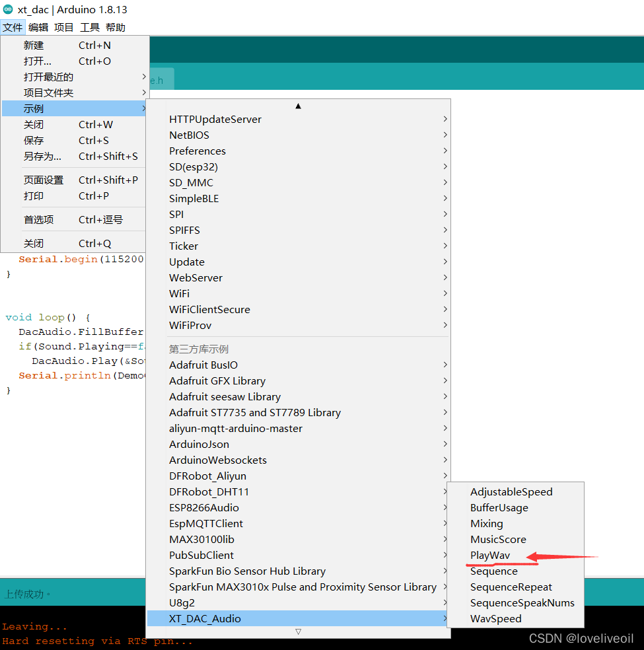Choose 页面设置 in the file menu

click(x=74, y=180)
